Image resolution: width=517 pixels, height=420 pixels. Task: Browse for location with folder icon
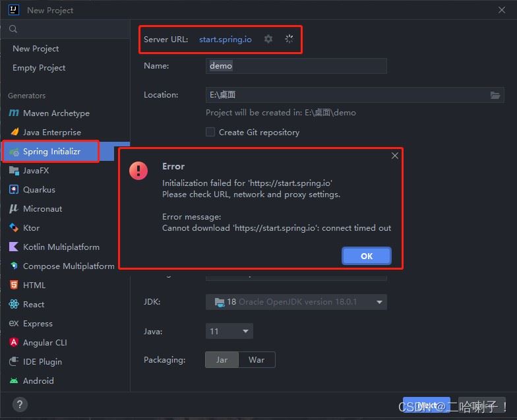tap(495, 95)
